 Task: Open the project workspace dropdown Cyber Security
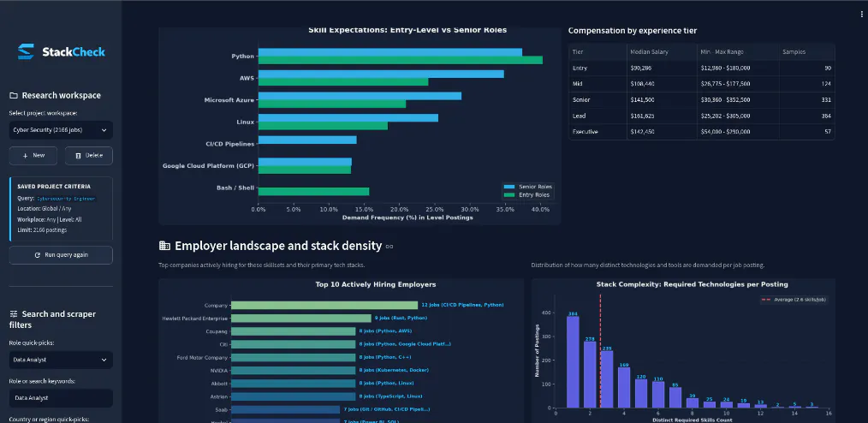pos(61,130)
